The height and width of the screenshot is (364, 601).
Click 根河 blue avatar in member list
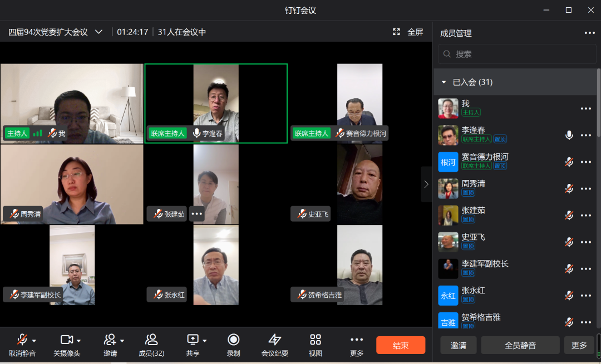tap(448, 162)
